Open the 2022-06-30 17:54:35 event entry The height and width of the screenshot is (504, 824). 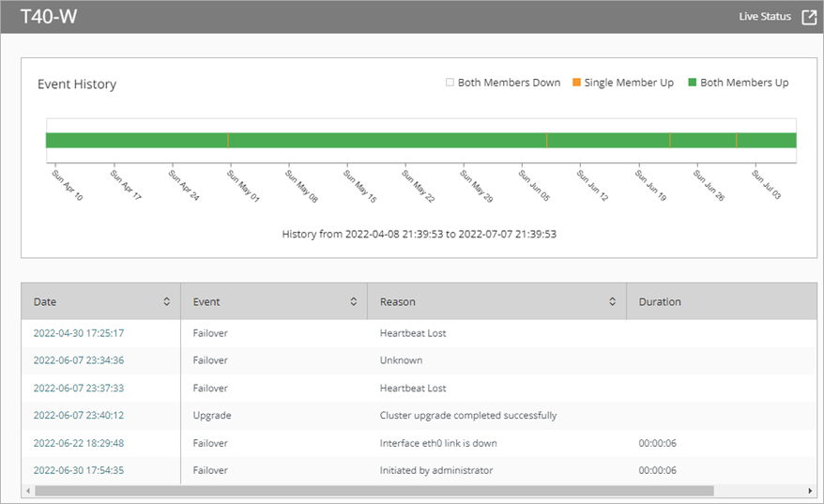(x=79, y=470)
